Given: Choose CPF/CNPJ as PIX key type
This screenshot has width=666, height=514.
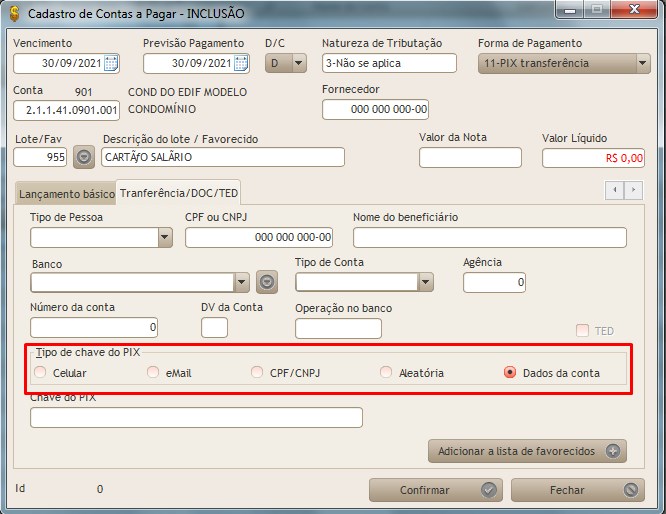Looking at the screenshot, I should point(258,373).
